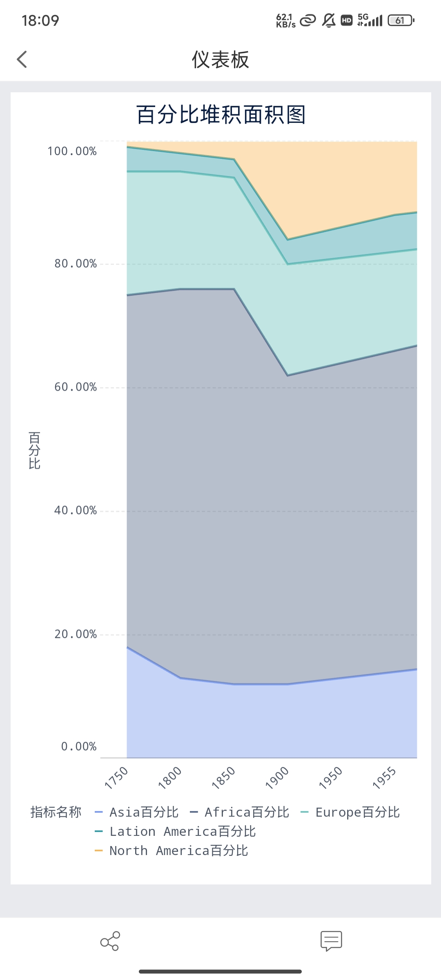The height and width of the screenshot is (980, 441).
Task: Toggle Asia百分比 legend series
Action: (x=137, y=812)
